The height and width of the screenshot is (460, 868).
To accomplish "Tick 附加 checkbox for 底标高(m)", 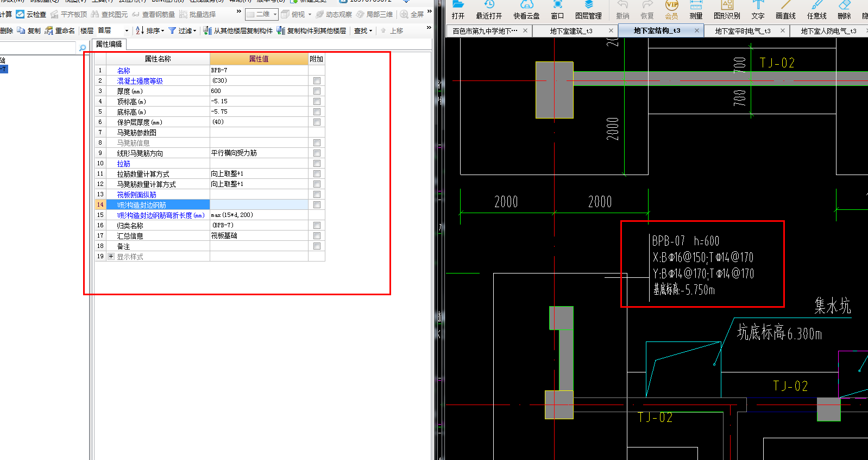I will coord(317,111).
